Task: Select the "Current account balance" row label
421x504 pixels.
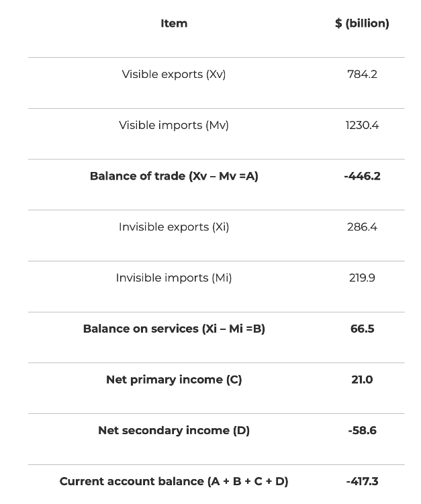Action: point(174,482)
